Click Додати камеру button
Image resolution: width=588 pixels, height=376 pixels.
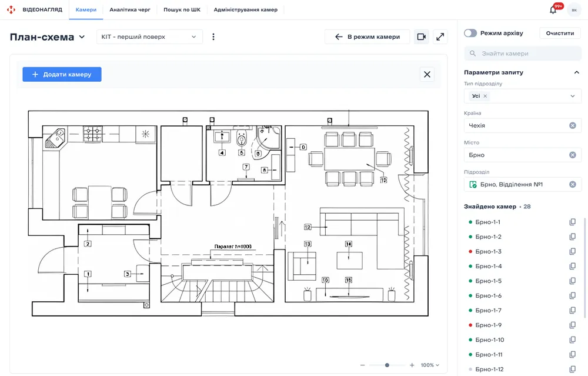pos(62,74)
